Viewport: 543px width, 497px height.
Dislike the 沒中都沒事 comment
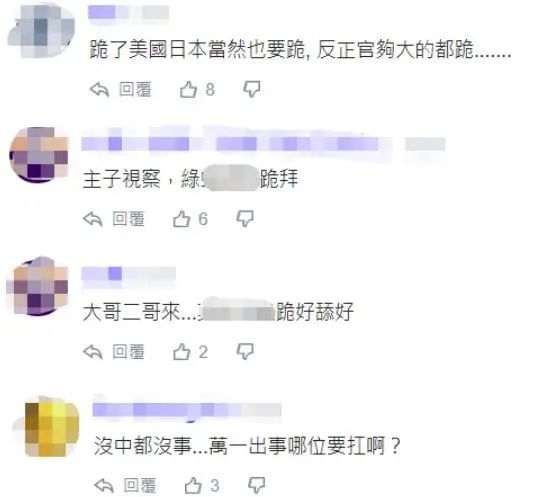257,485
